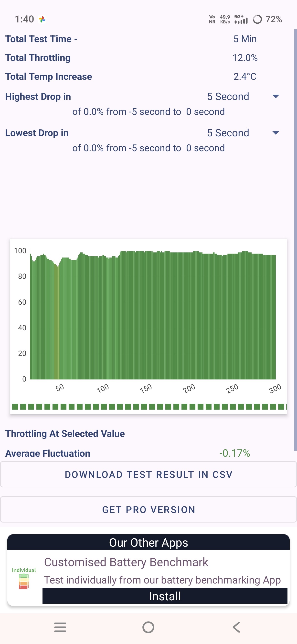The width and height of the screenshot is (297, 644).
Task: Install Customised Battery Benchmark app
Action: (165, 596)
